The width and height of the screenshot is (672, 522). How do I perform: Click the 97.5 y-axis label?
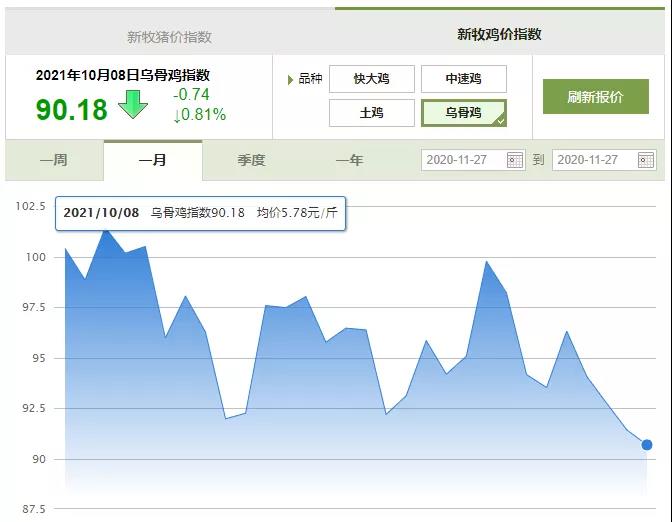(x=34, y=307)
